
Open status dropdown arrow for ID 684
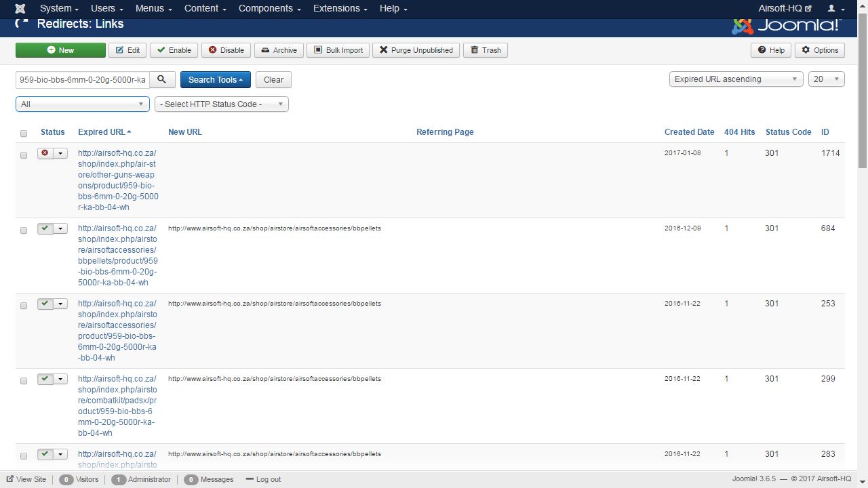tap(60, 228)
